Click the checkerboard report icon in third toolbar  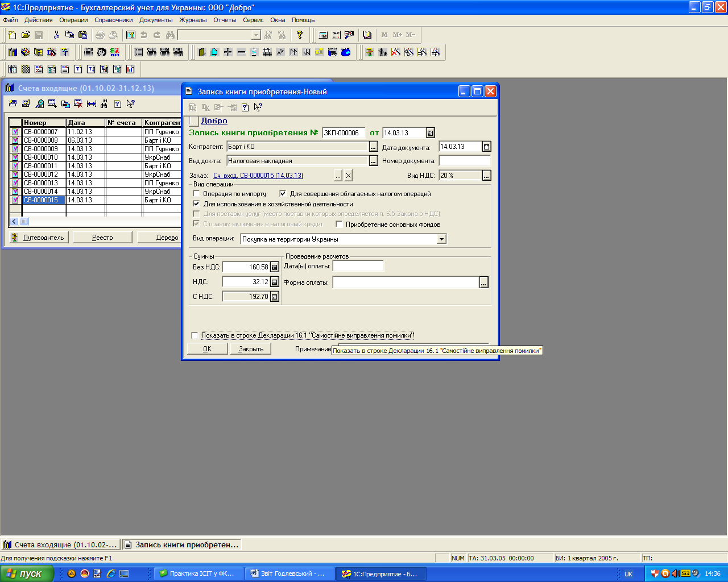tap(26, 69)
